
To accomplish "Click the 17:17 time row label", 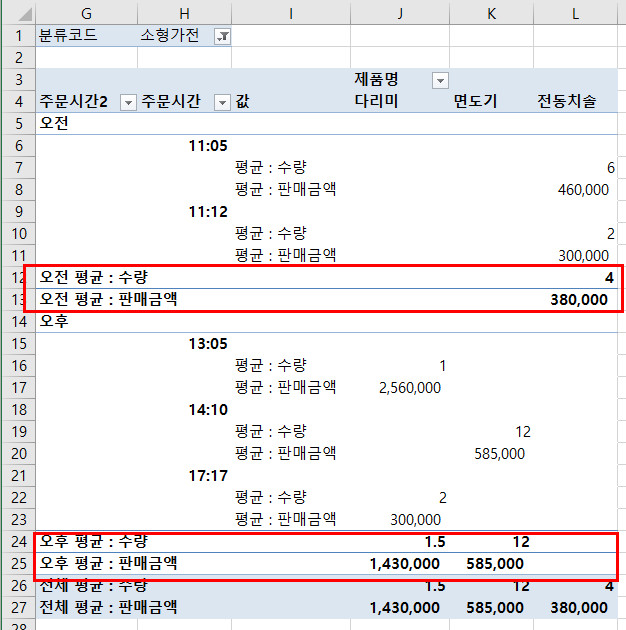I will (208, 475).
